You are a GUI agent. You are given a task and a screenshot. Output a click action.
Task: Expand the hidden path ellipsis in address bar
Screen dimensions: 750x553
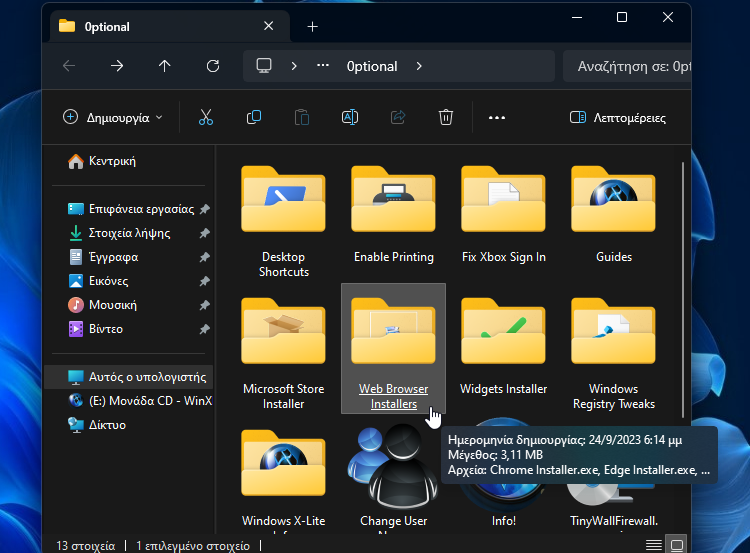point(323,65)
